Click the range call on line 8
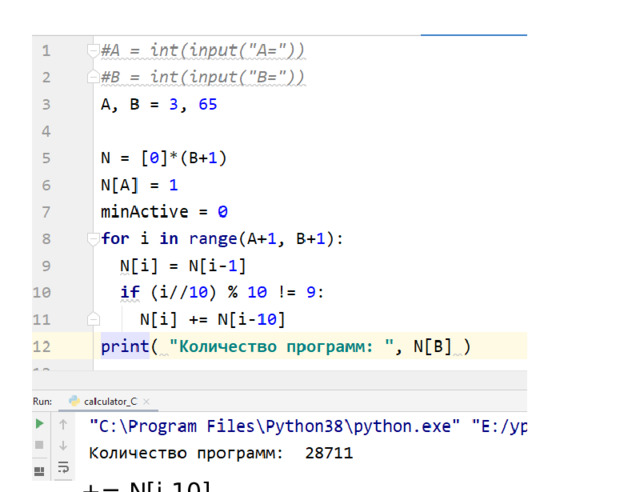The height and width of the screenshot is (492, 640). (213, 239)
